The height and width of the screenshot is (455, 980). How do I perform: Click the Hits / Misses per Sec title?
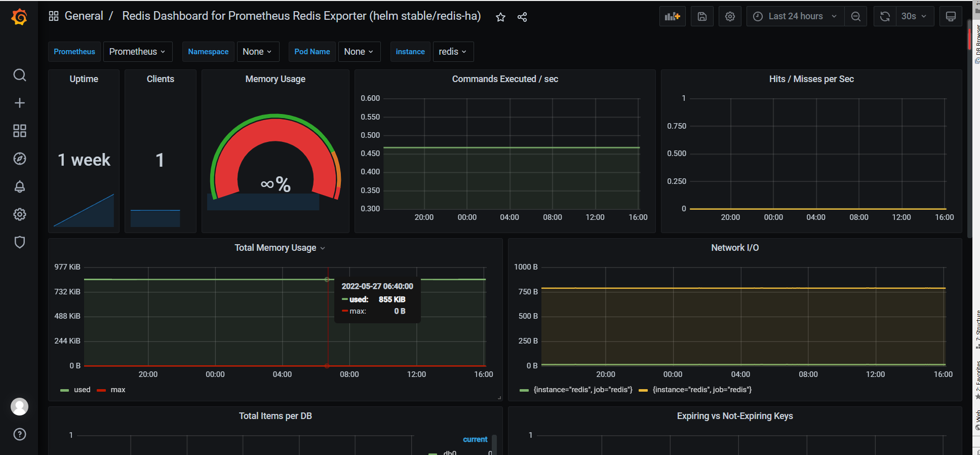pyautogui.click(x=811, y=79)
